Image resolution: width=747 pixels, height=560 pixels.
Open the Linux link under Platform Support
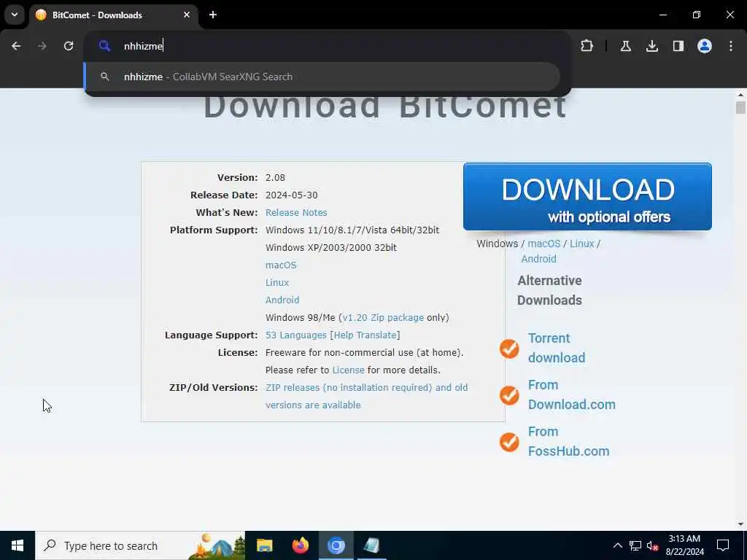click(x=277, y=282)
